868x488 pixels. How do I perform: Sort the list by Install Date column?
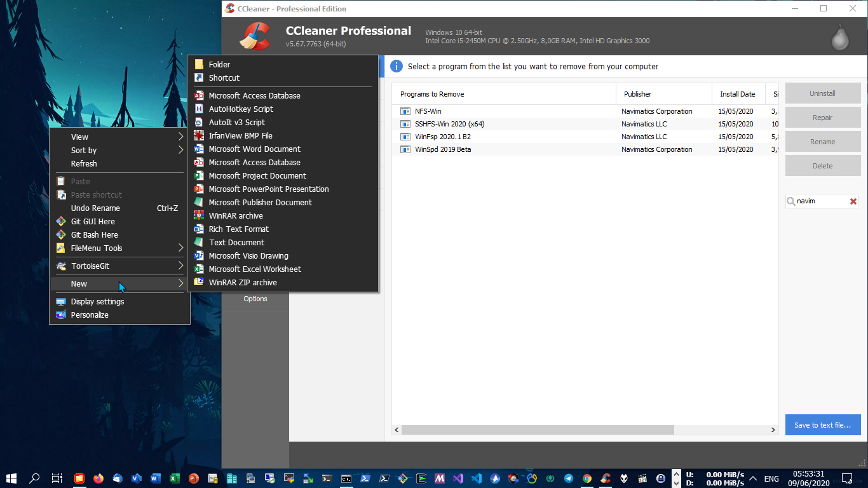(738, 94)
